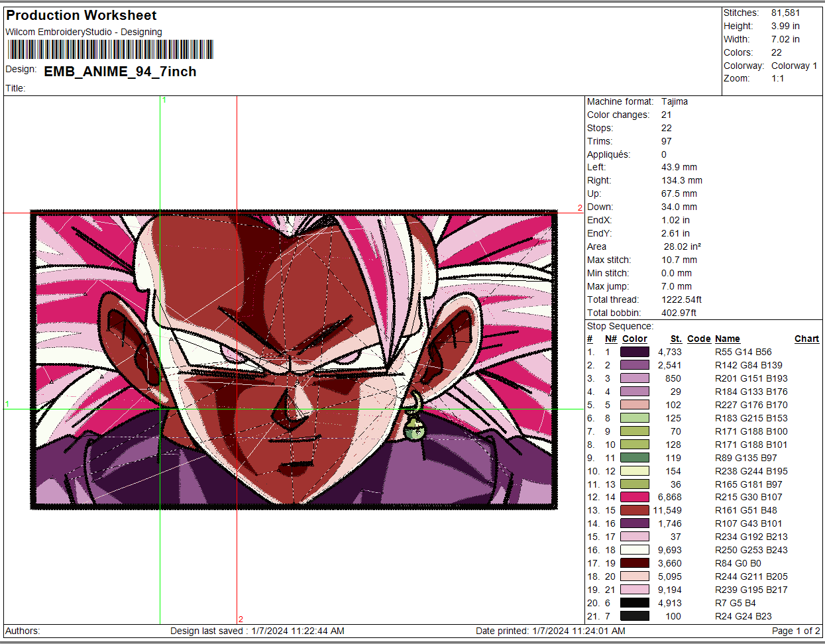Click the height value 3.99 in
This screenshot has height=644, width=825.
point(785,26)
